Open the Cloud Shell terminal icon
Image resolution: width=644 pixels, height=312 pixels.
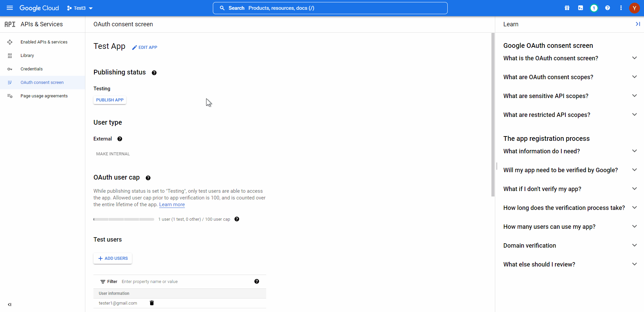580,8
